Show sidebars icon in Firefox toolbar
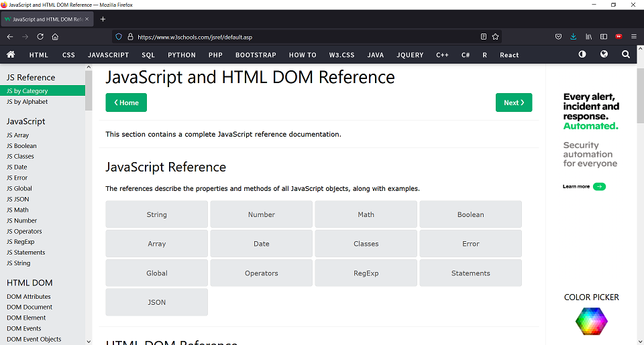The height and width of the screenshot is (345, 644). tap(604, 37)
